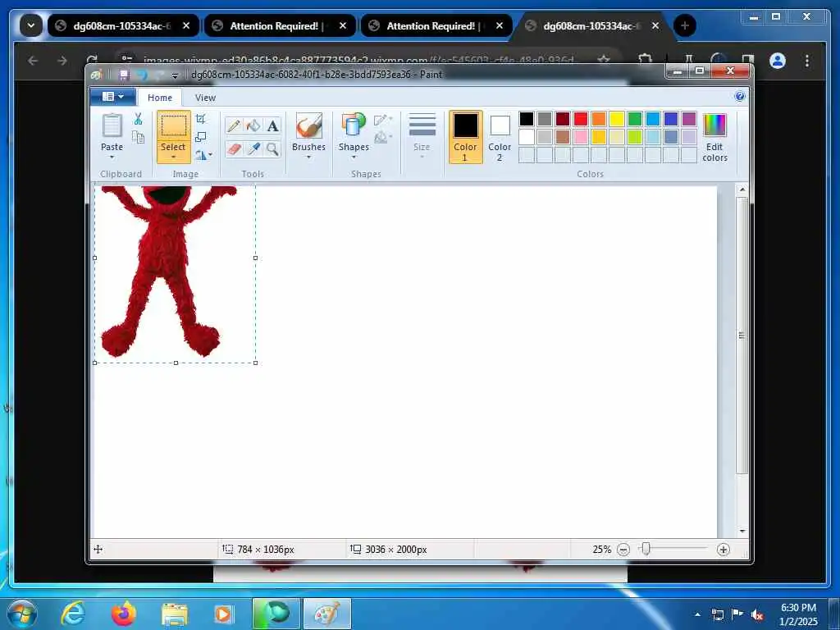The image size is (840, 630).
Task: Click the Select rectangle tool button
Action: coord(174,126)
